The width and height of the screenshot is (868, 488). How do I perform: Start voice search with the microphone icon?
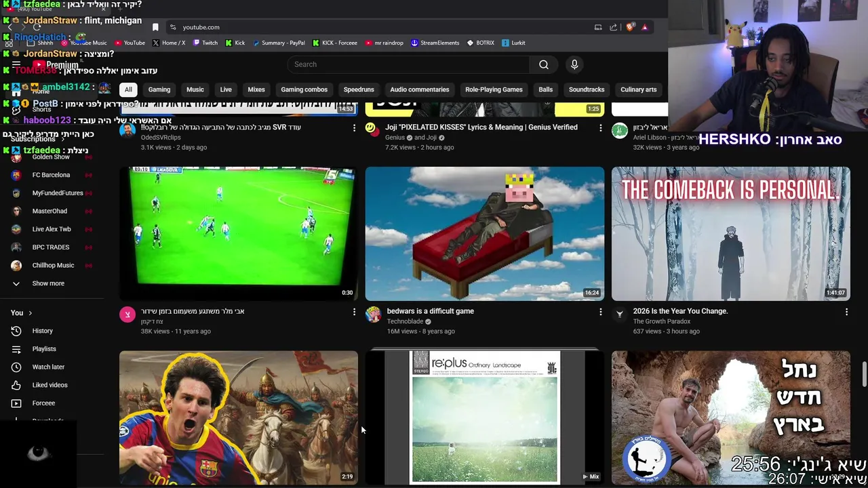point(574,64)
